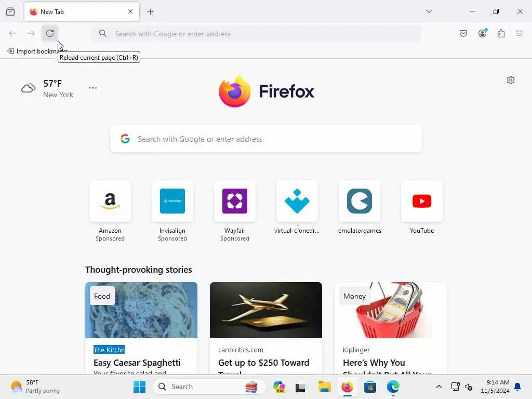Viewport: 532px width, 399px height.
Task: Click the 57°F New York weather
Action: (x=58, y=88)
